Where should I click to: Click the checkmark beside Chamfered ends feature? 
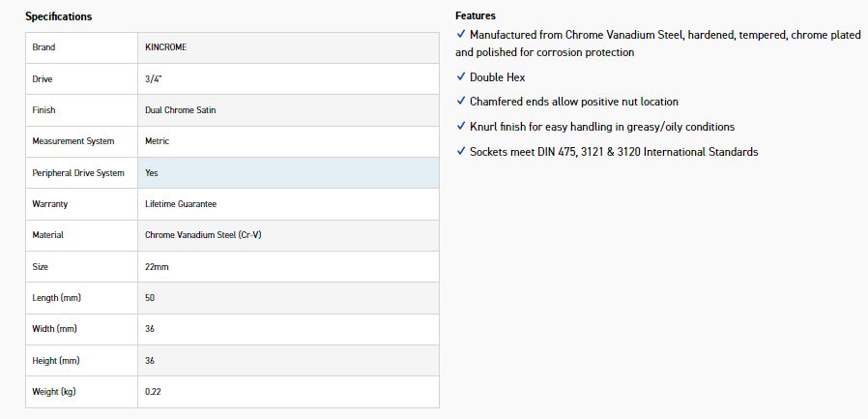point(460,102)
